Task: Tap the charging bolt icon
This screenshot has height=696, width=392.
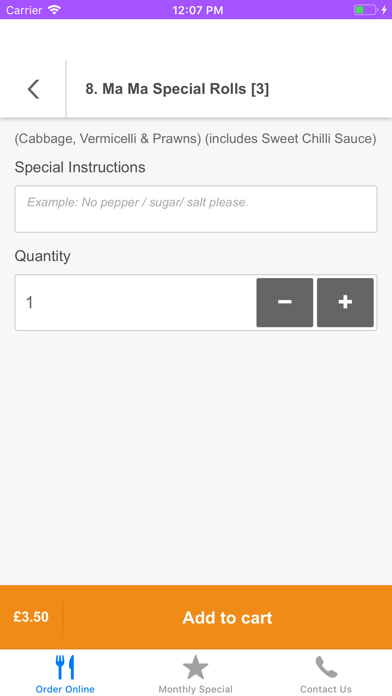Action: coord(384,9)
